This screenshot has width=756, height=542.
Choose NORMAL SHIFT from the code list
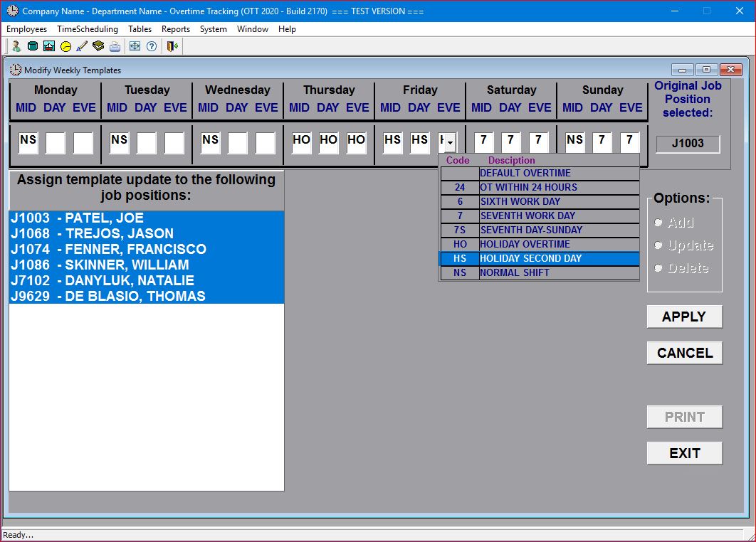click(x=540, y=272)
